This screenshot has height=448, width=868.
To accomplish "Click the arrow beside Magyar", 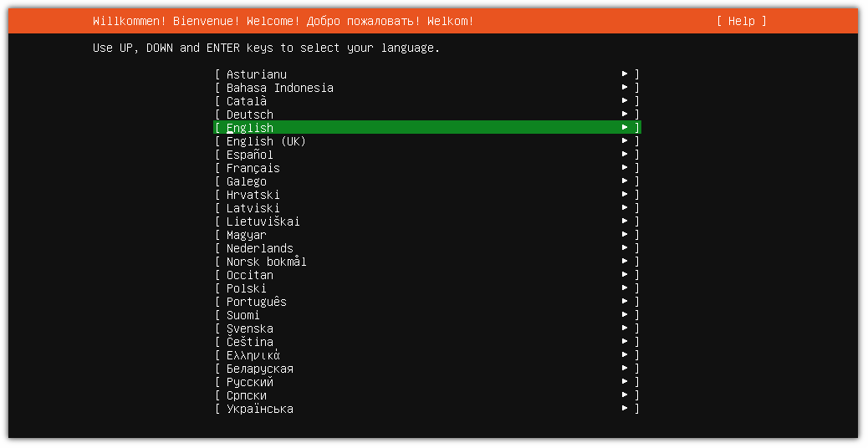I will [x=625, y=234].
